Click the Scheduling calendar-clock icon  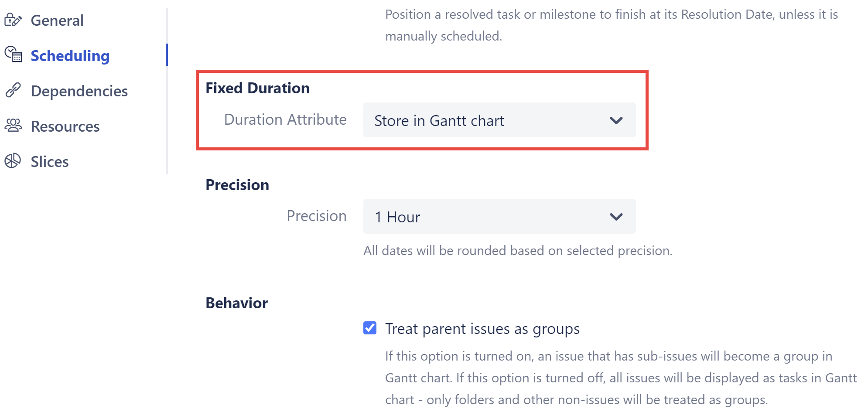[x=13, y=54]
